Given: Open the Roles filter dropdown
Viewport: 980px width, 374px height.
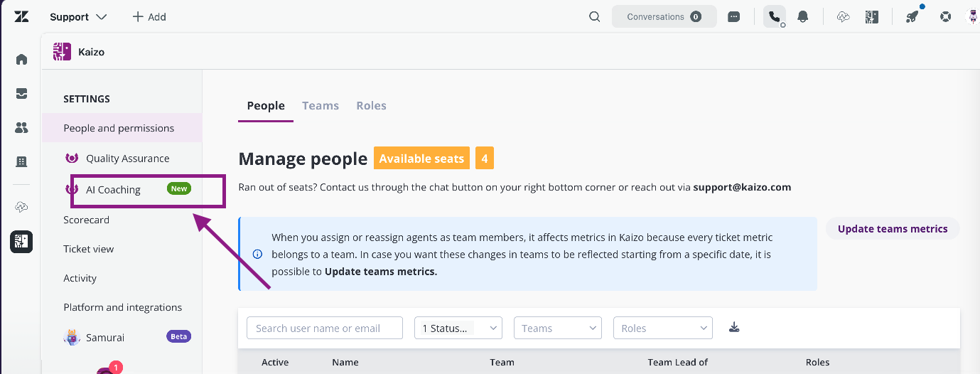Looking at the screenshot, I should point(662,328).
